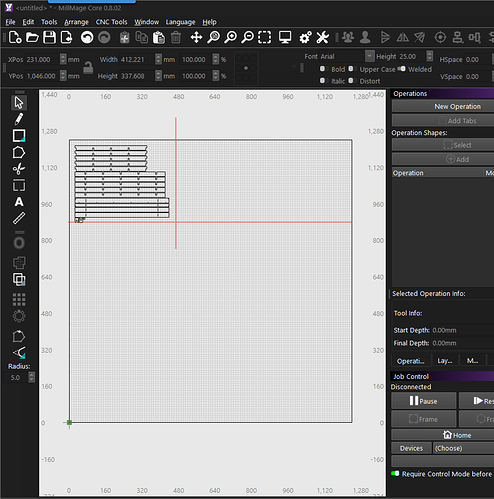Activate the Pan four-arrow tool
This screenshot has height=499, width=494.
196,37
